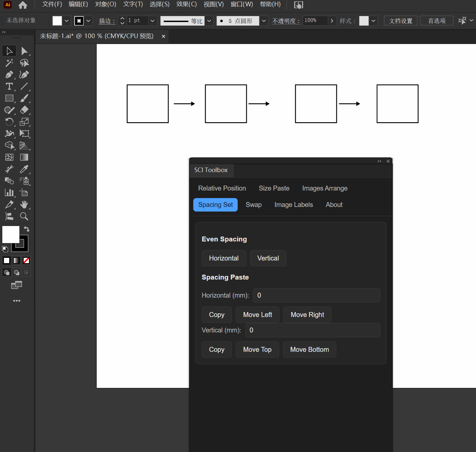Focus the Vertical (mm) input field
The image size is (476, 452).
point(313,330)
